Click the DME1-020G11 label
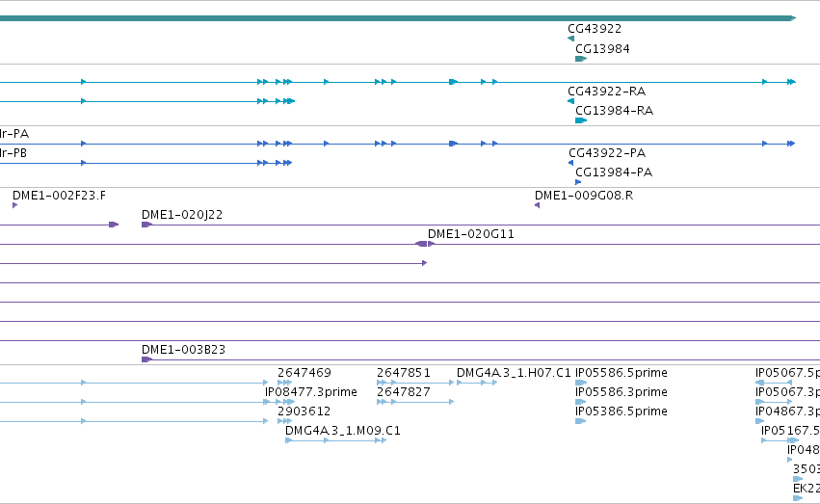The height and width of the screenshot is (504, 820). click(x=470, y=234)
